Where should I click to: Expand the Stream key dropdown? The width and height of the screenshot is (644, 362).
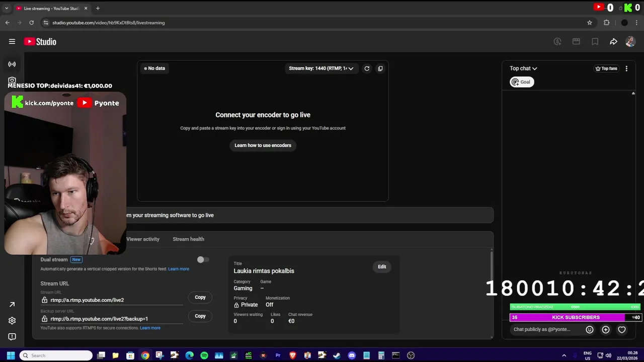[x=321, y=68]
